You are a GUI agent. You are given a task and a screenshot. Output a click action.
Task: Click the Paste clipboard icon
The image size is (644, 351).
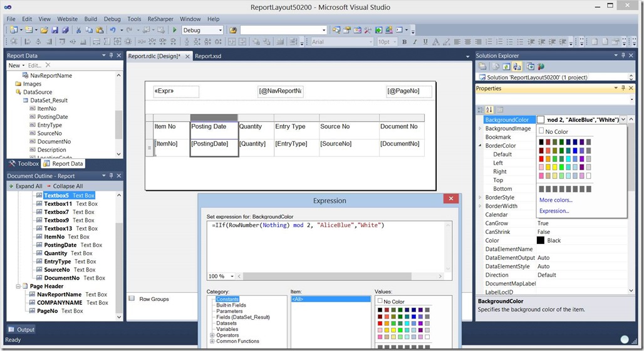(100, 30)
